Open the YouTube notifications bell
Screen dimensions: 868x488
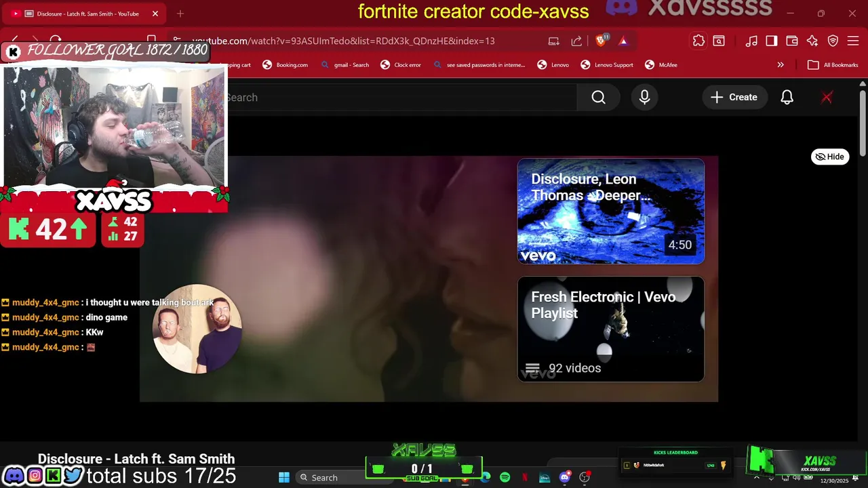[x=787, y=97]
